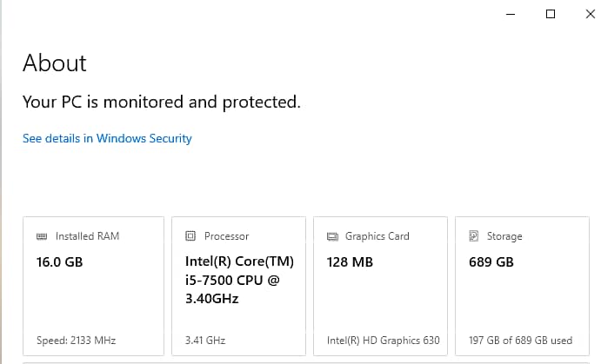Click the 3.41 GHz processor speed

(205, 341)
